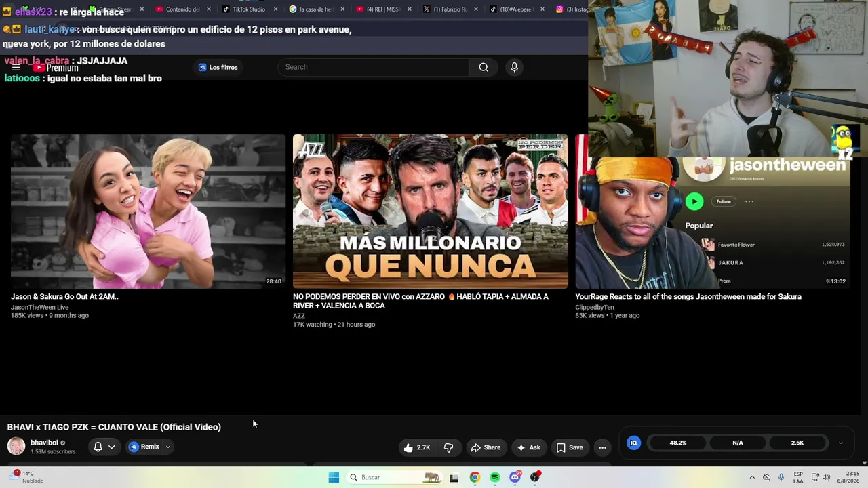This screenshot has width=868, height=488.
Task: Open the YouTube hamburger guide menu
Action: click(x=16, y=68)
